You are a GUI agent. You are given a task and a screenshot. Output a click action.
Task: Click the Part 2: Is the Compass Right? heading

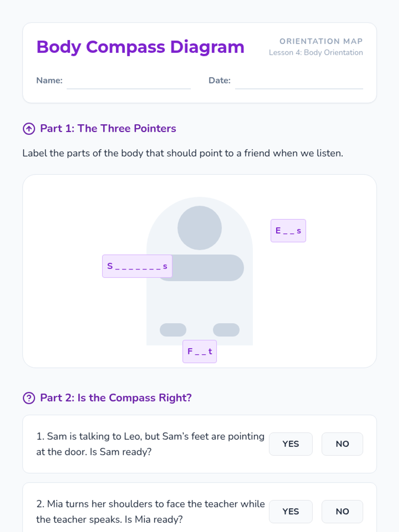pos(116,398)
